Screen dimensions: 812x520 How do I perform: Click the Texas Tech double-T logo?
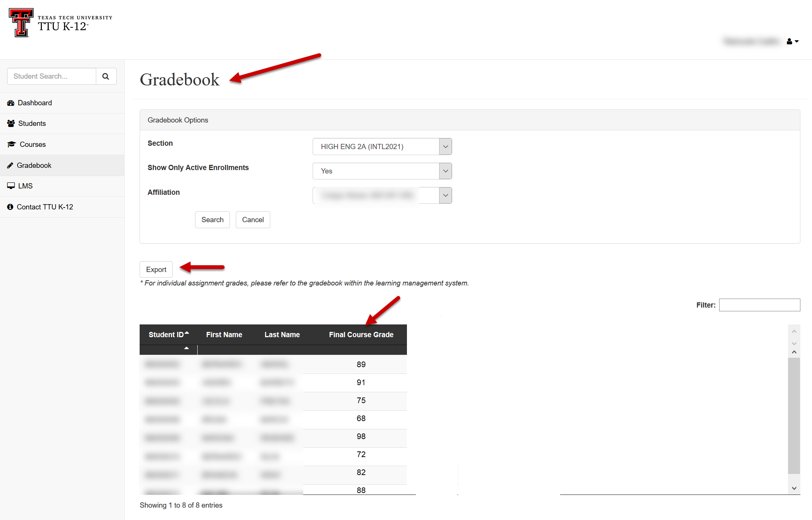point(21,22)
